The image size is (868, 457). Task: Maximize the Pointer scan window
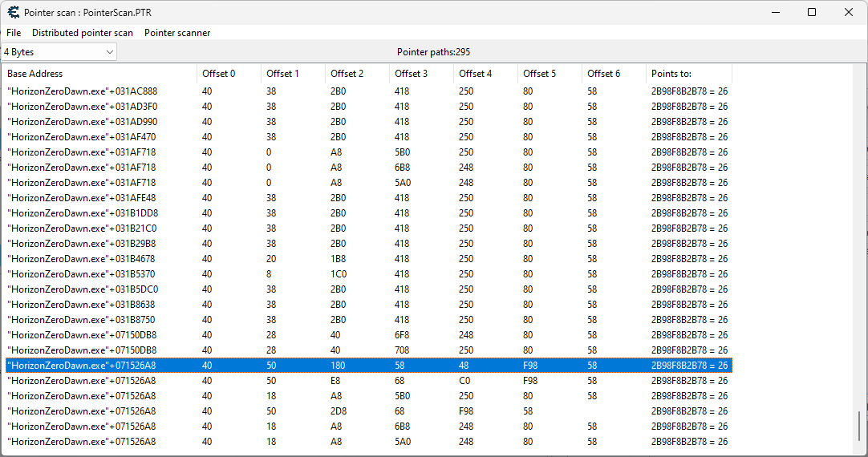[x=812, y=12]
